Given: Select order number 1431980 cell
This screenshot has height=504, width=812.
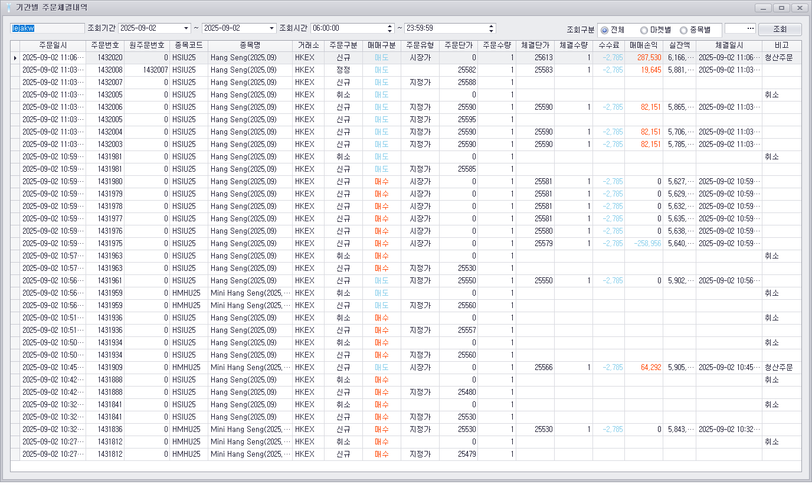Looking at the screenshot, I should (105, 182).
